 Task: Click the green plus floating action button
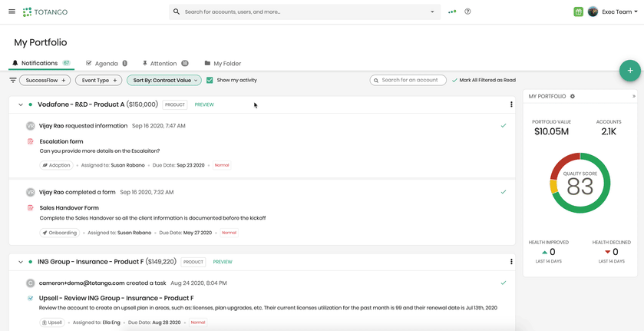(x=630, y=71)
